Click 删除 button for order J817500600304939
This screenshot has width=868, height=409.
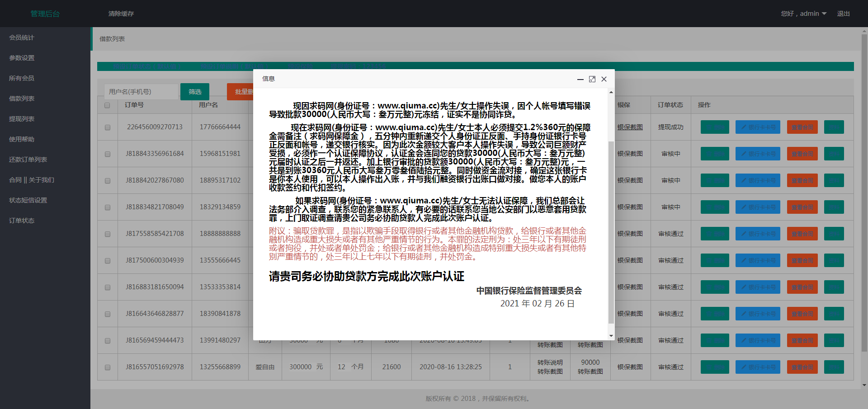point(715,260)
